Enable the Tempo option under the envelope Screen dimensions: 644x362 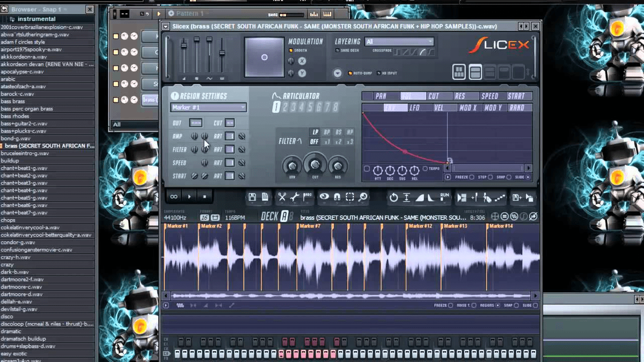[425, 168]
